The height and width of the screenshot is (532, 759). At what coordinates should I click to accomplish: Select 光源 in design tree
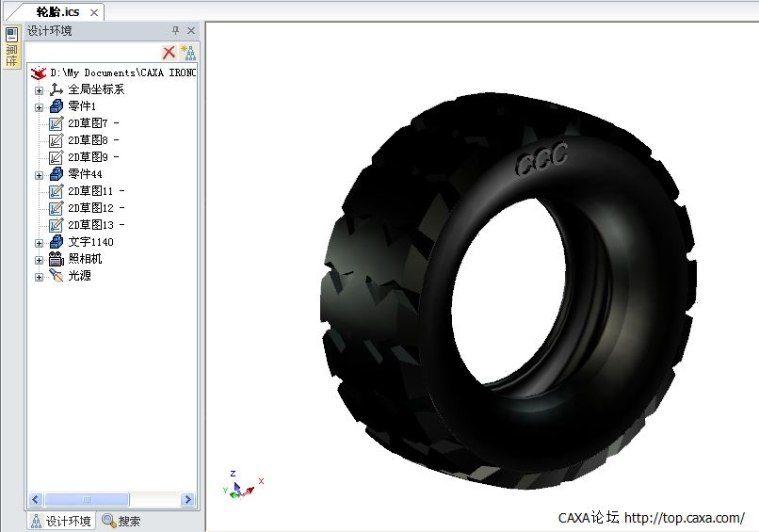[79, 276]
